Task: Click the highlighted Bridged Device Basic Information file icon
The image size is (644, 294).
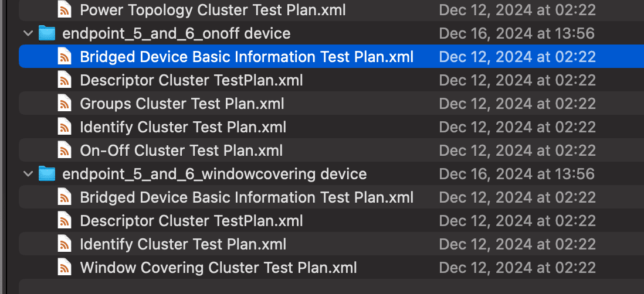Action: click(65, 57)
